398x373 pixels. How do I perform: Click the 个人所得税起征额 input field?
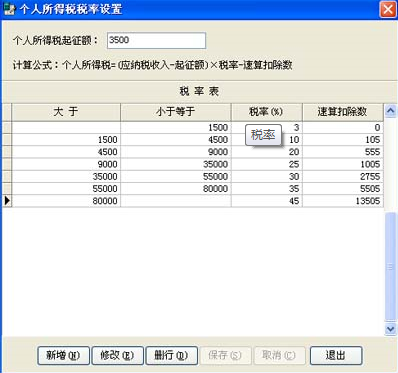point(156,41)
